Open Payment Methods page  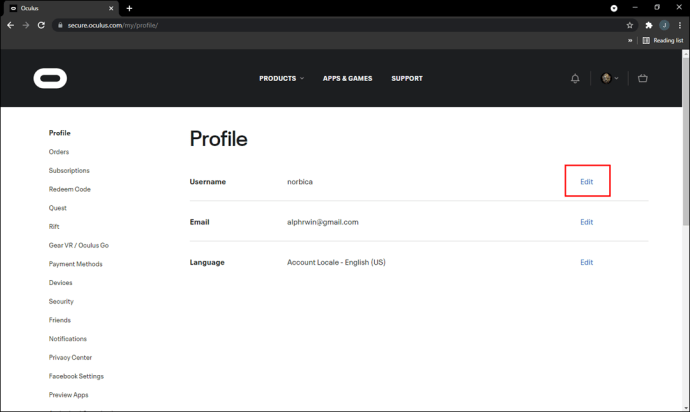tap(76, 264)
